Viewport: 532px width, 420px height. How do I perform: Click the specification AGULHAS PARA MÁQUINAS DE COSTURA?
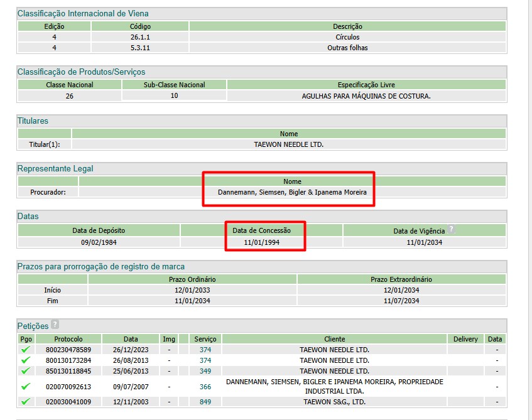click(x=366, y=96)
